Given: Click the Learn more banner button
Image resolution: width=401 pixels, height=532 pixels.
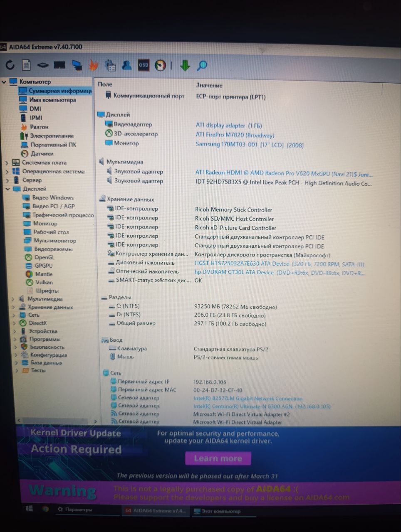Looking at the screenshot, I should pyautogui.click(x=218, y=458).
